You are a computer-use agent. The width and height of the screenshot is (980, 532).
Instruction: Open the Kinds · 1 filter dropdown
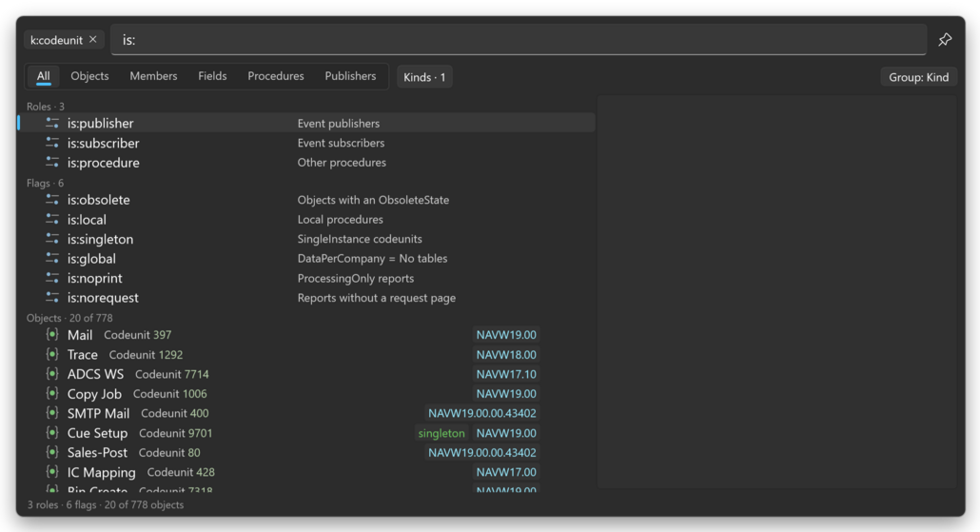click(x=424, y=77)
